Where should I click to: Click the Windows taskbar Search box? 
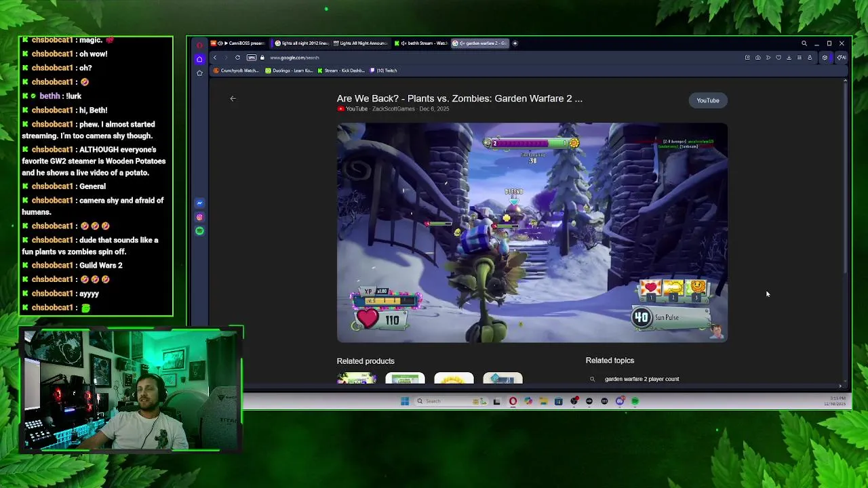click(451, 401)
